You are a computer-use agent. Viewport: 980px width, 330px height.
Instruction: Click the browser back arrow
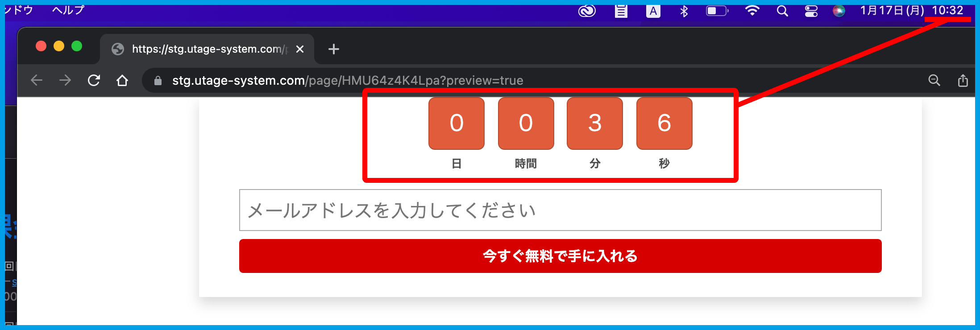pyautogui.click(x=37, y=80)
